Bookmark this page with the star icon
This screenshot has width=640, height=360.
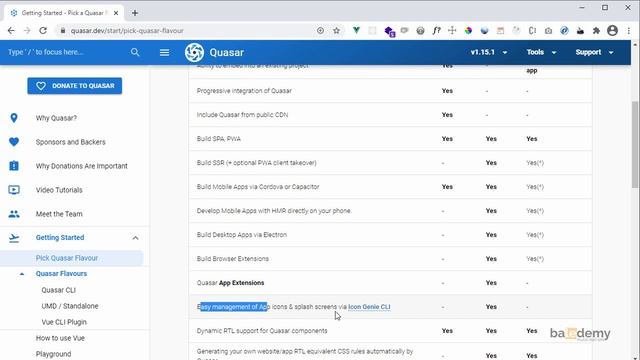336,31
